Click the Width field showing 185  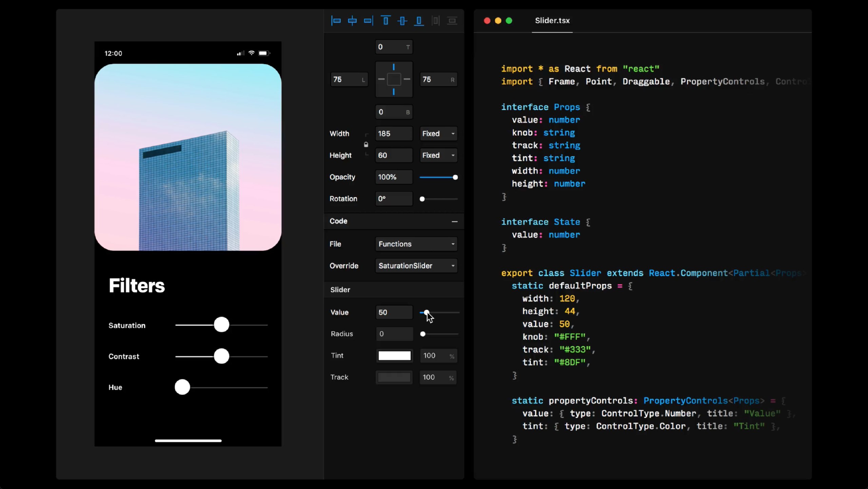pyautogui.click(x=394, y=134)
